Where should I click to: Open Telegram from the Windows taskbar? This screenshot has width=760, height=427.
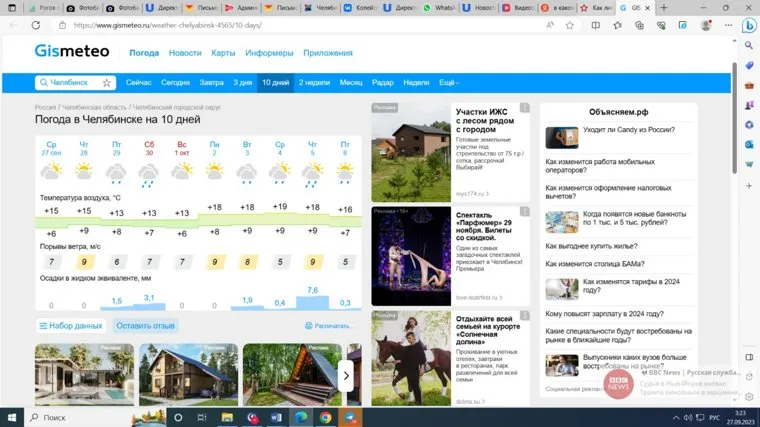pyautogui.click(x=350, y=416)
